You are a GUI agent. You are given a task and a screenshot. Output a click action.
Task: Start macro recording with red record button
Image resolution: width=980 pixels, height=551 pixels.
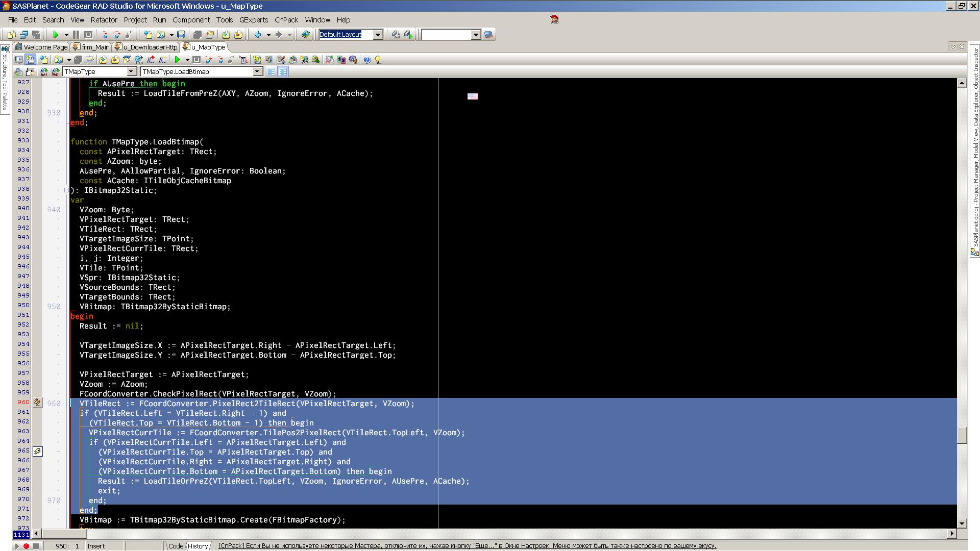[x=26, y=546]
